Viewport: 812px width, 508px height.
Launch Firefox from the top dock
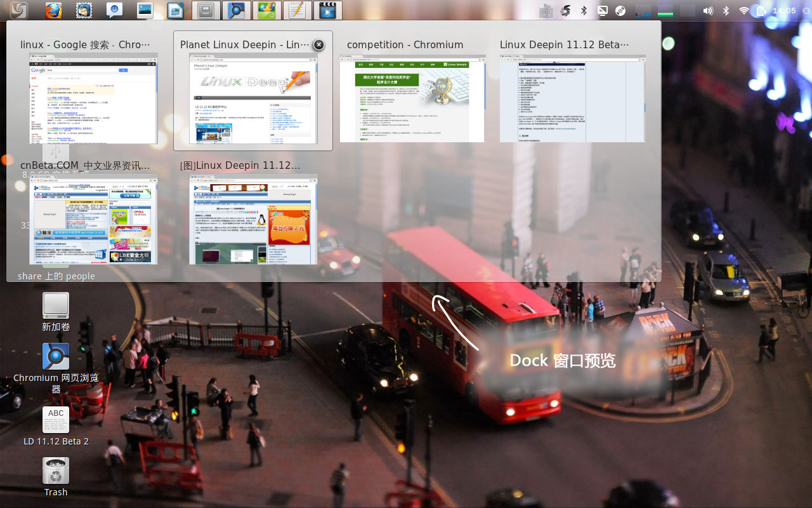(54, 10)
